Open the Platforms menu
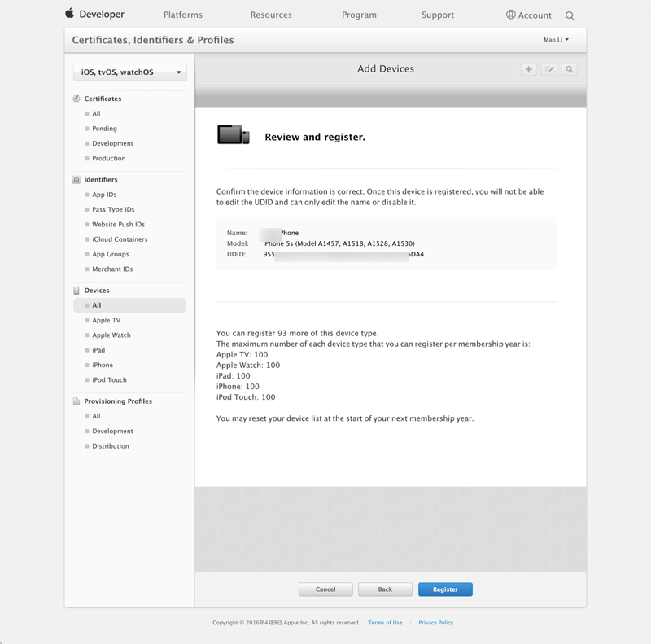Screen dimensions: 651x644 coord(182,15)
